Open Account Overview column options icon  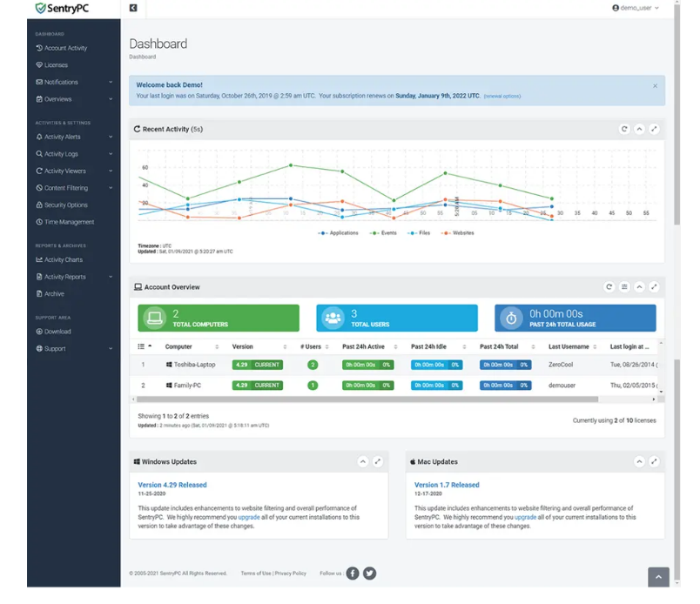coord(624,286)
